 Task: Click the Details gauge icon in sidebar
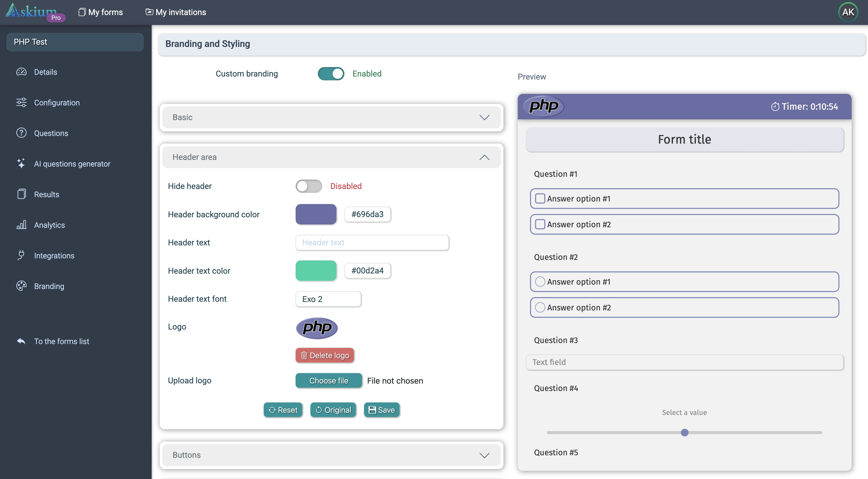click(21, 72)
